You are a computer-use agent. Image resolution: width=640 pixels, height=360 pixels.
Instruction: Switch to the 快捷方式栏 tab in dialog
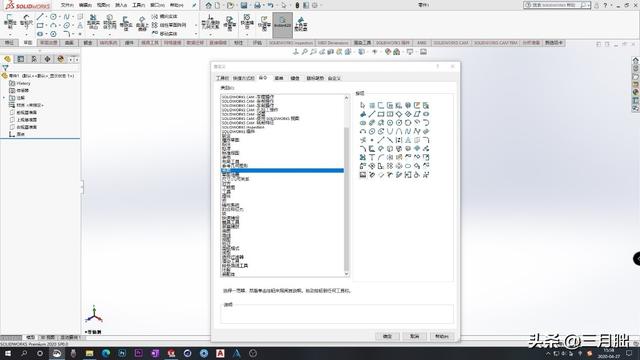[x=244, y=78]
